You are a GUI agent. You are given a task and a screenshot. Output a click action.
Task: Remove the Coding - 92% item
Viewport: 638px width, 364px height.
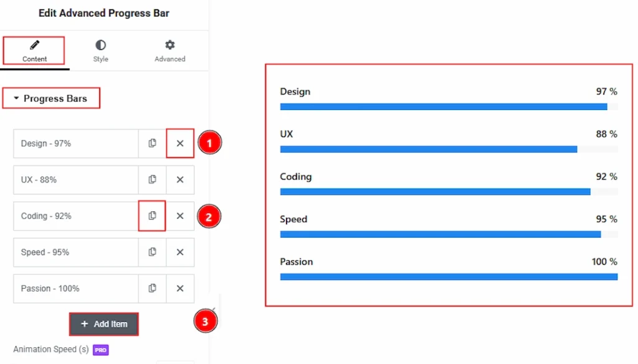click(x=180, y=216)
